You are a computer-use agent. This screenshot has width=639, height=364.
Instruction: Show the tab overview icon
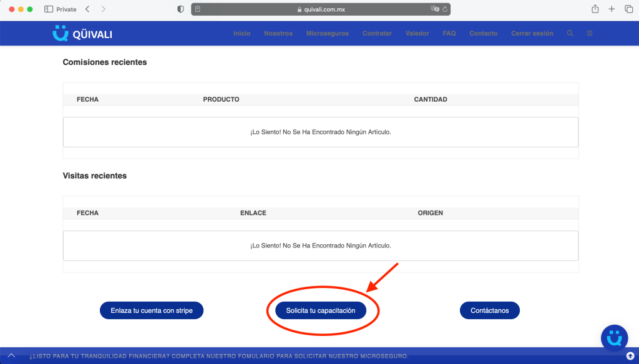pyautogui.click(x=629, y=9)
